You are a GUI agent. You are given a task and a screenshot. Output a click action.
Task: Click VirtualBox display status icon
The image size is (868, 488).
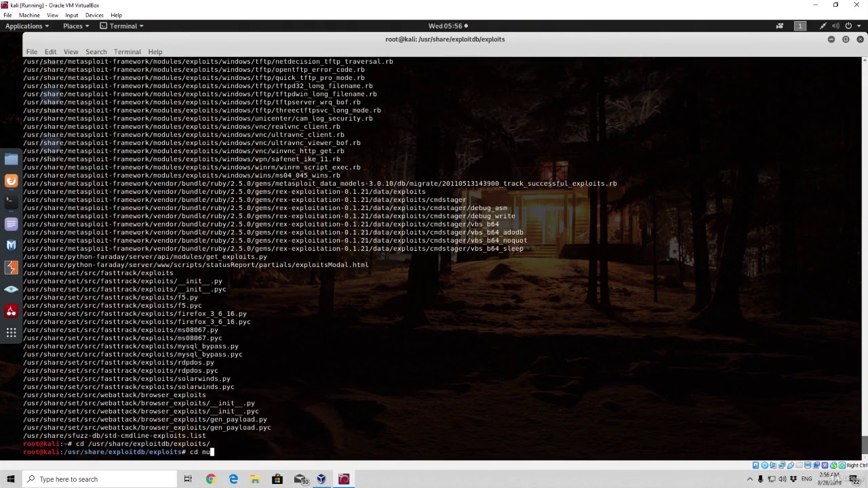[808, 465]
